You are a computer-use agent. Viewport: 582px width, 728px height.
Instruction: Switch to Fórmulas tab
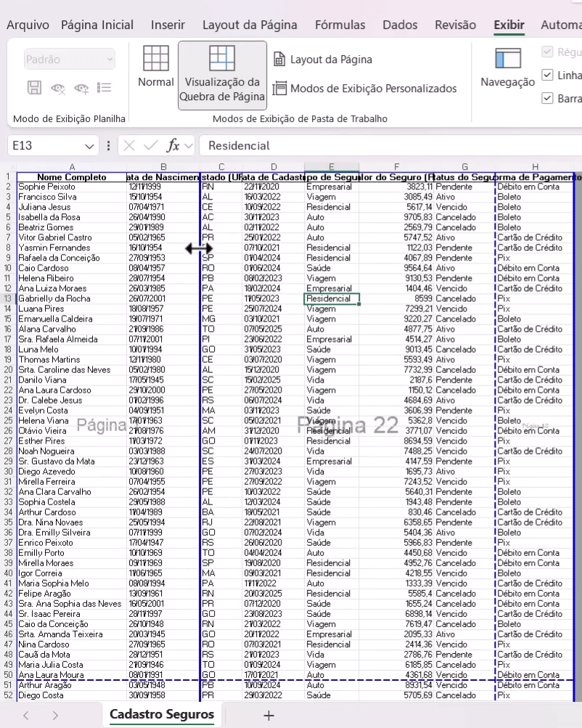pyautogui.click(x=340, y=25)
